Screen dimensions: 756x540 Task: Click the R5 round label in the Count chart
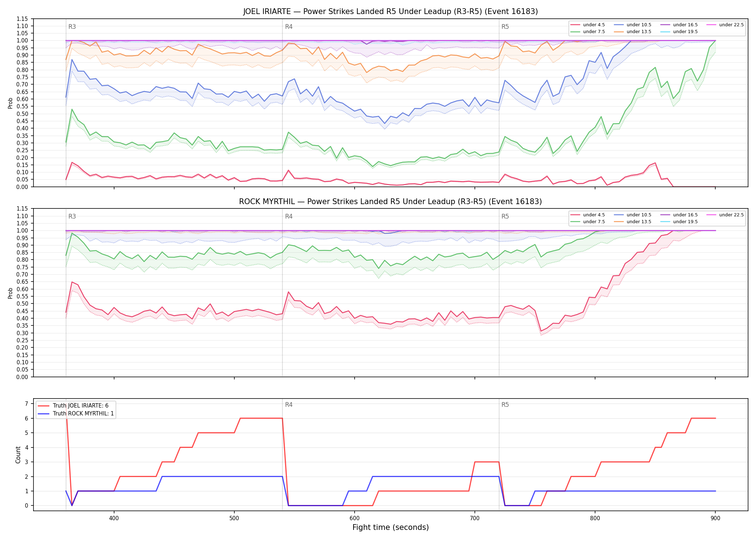point(505,405)
